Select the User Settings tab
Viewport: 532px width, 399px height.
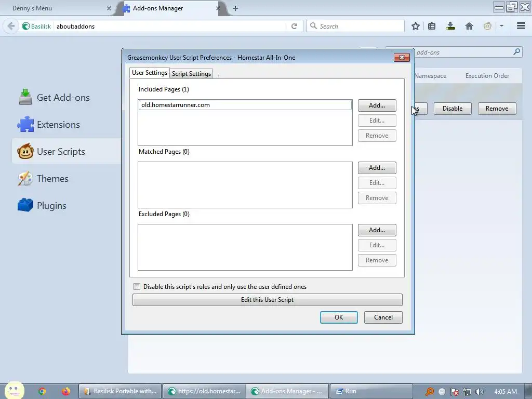(149, 73)
